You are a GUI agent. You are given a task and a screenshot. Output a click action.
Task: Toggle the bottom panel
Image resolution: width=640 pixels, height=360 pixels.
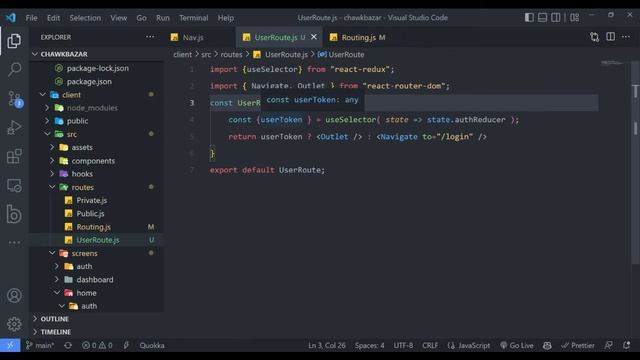tap(542, 18)
